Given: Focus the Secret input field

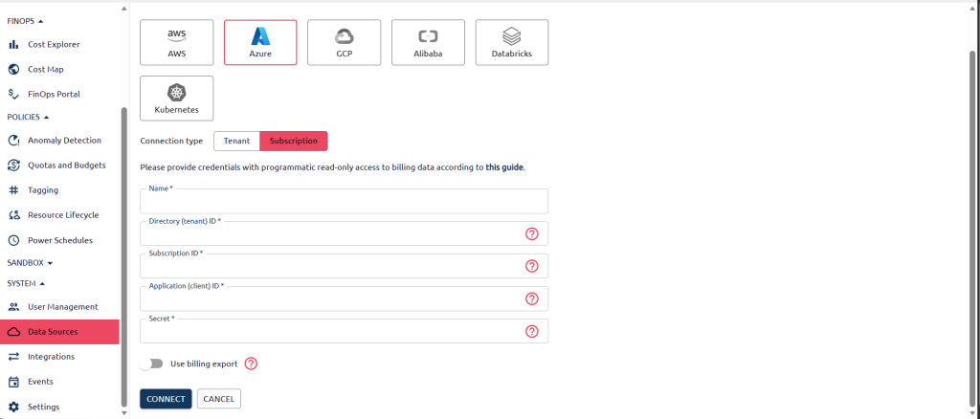Looking at the screenshot, I should [x=345, y=331].
